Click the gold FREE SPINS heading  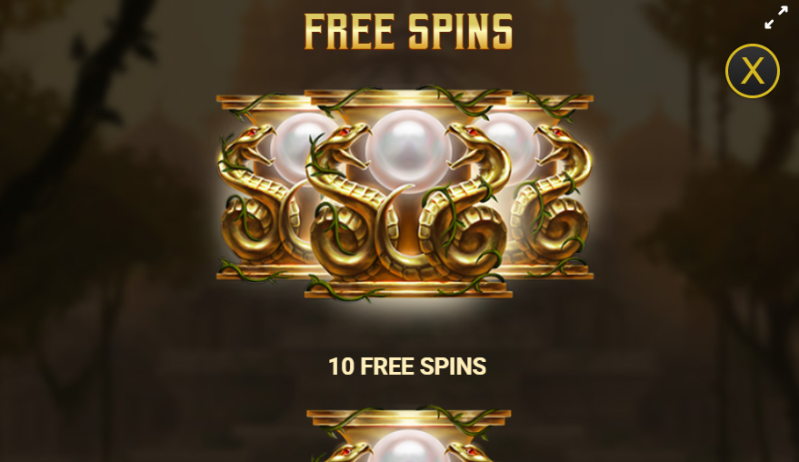[x=408, y=32]
